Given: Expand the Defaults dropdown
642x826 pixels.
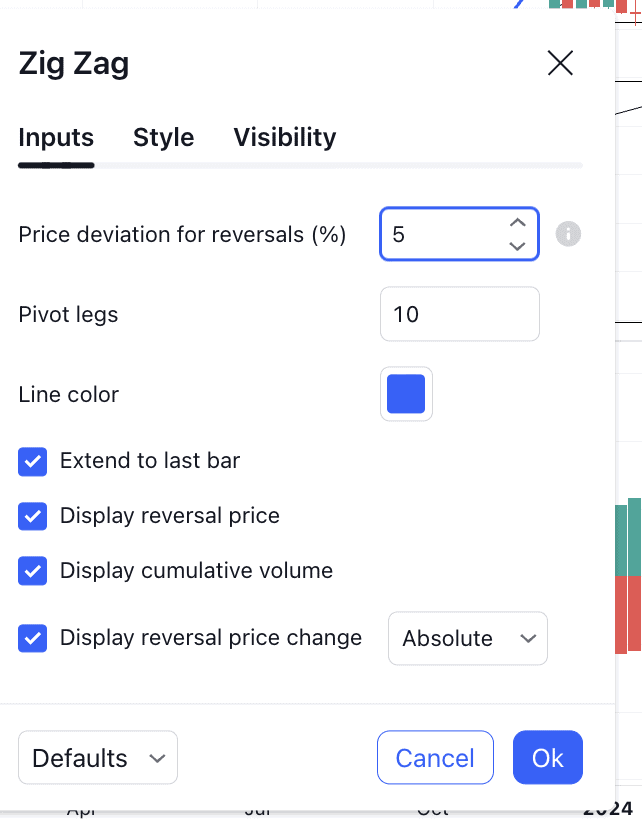Looking at the screenshot, I should click(x=97, y=758).
